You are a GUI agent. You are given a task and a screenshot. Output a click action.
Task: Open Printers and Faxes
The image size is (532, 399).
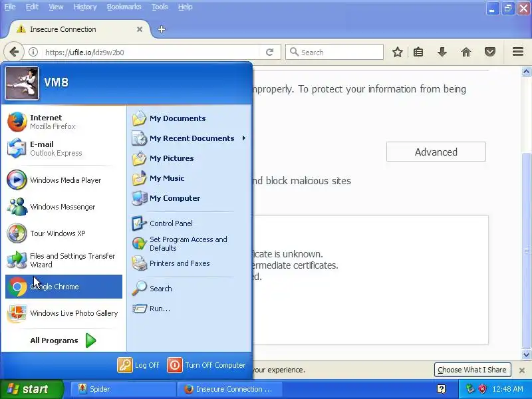point(190,263)
